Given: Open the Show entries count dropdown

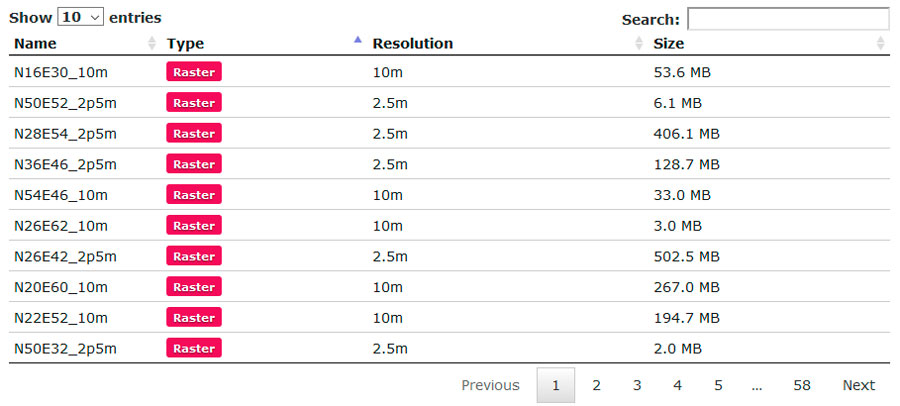Looking at the screenshot, I should point(80,17).
